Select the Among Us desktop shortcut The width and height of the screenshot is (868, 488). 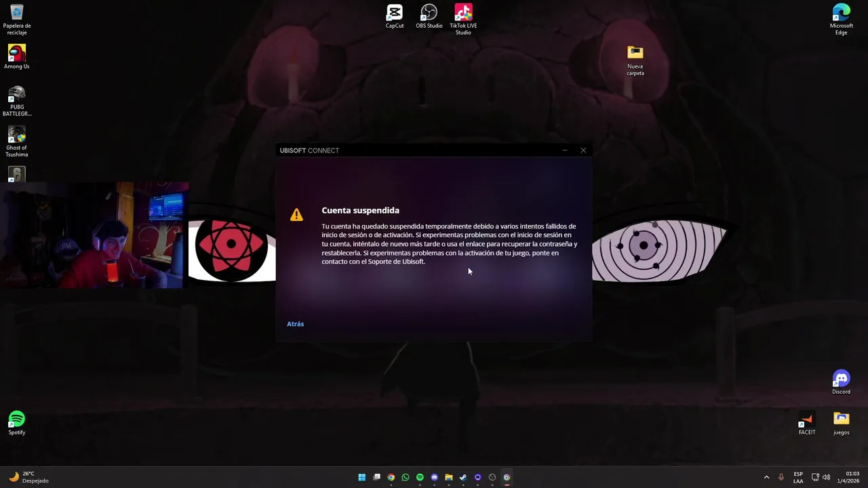[x=17, y=57]
